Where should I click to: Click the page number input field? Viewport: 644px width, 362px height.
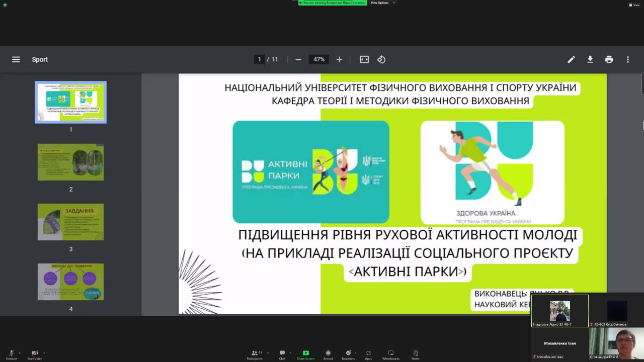coord(260,59)
